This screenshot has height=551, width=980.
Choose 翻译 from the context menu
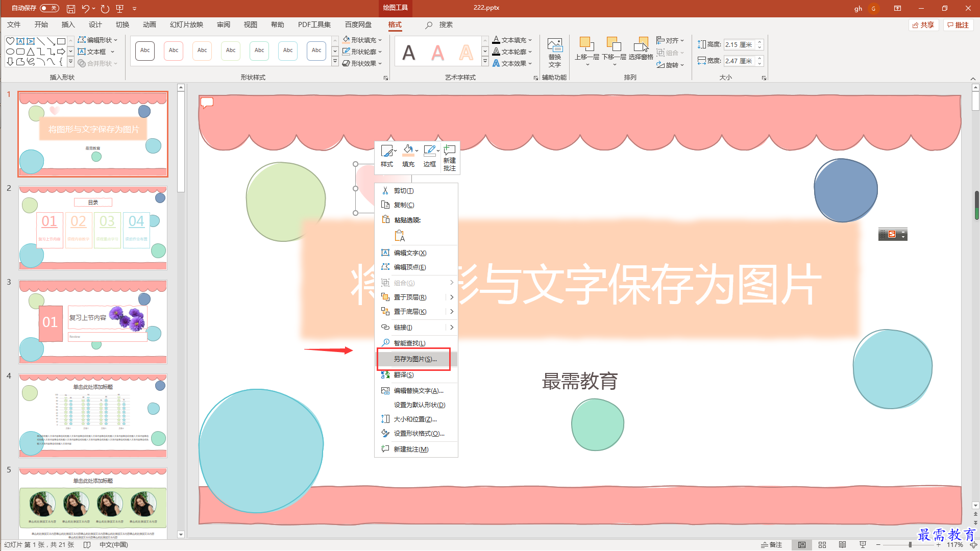(x=416, y=375)
